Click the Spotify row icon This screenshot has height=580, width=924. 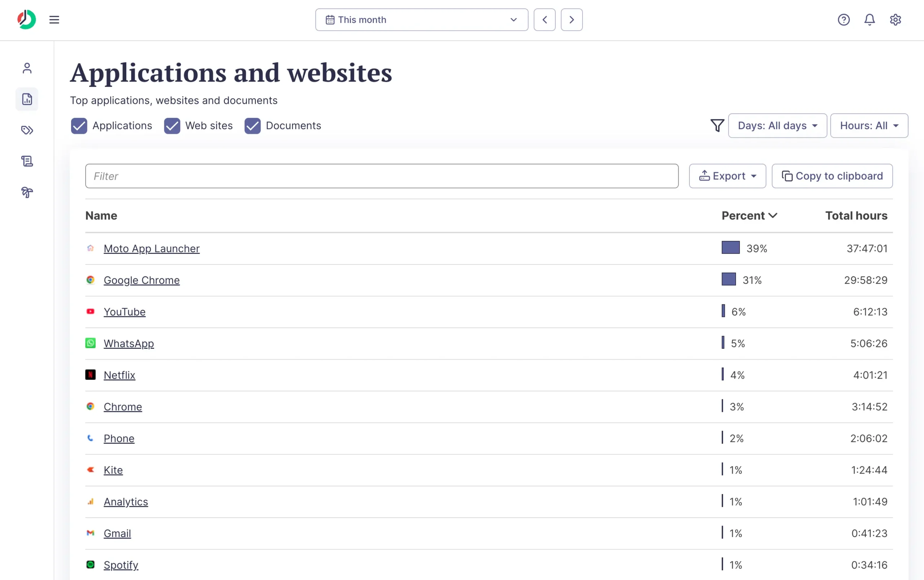tap(90, 564)
